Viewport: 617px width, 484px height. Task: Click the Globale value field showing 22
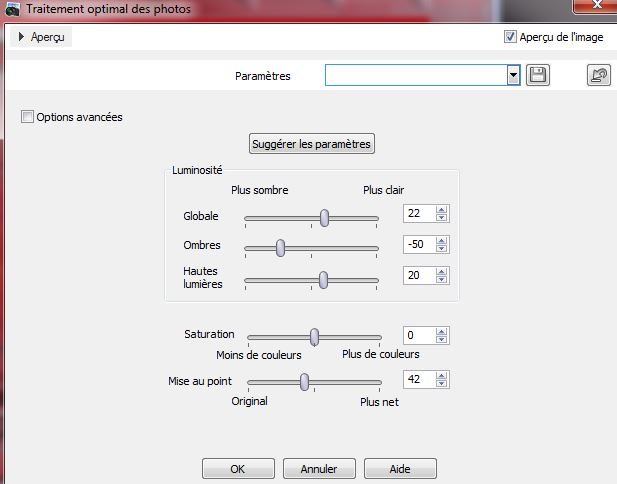coord(419,213)
